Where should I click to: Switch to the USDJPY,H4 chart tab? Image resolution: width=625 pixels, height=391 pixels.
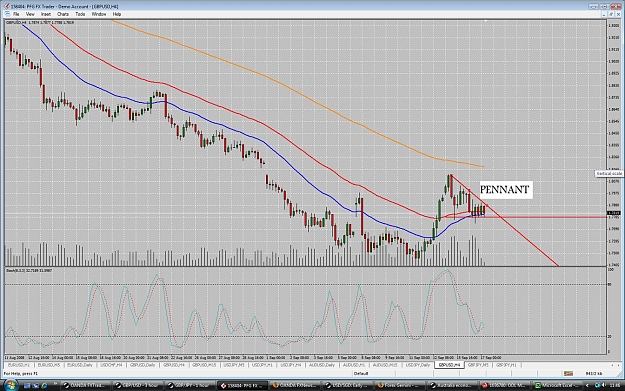coord(291,365)
